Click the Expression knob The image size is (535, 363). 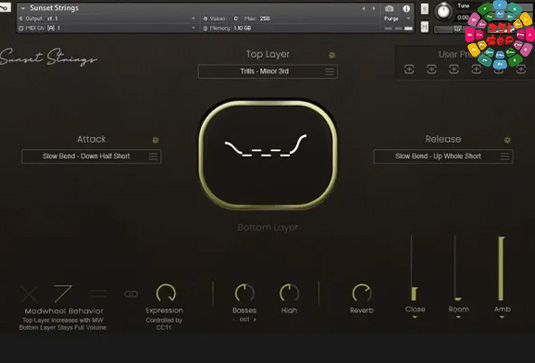[166, 293]
